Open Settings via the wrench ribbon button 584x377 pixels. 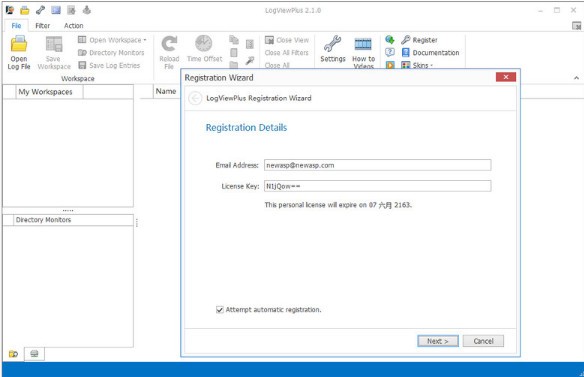coord(333,49)
